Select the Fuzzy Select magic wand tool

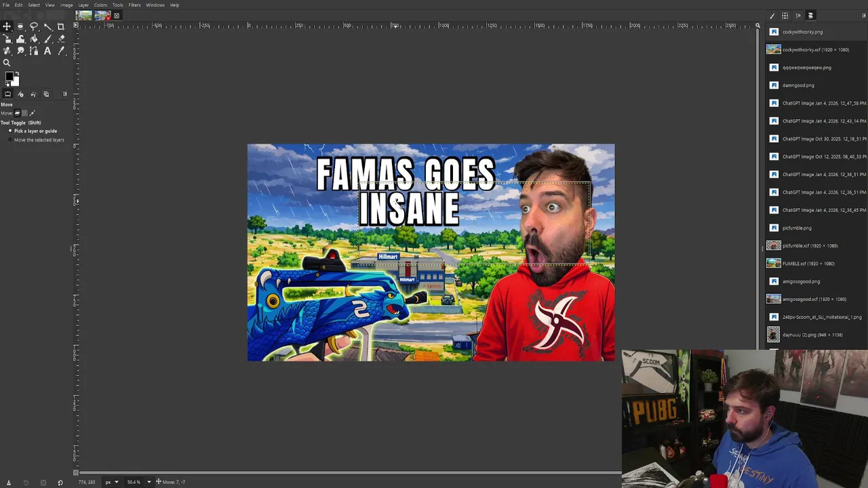pyautogui.click(x=47, y=26)
